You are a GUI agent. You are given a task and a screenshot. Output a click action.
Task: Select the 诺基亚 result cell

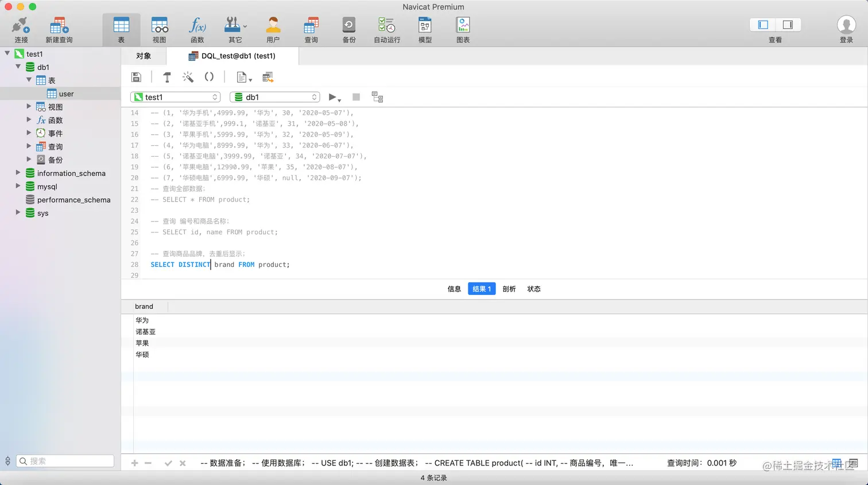point(145,332)
